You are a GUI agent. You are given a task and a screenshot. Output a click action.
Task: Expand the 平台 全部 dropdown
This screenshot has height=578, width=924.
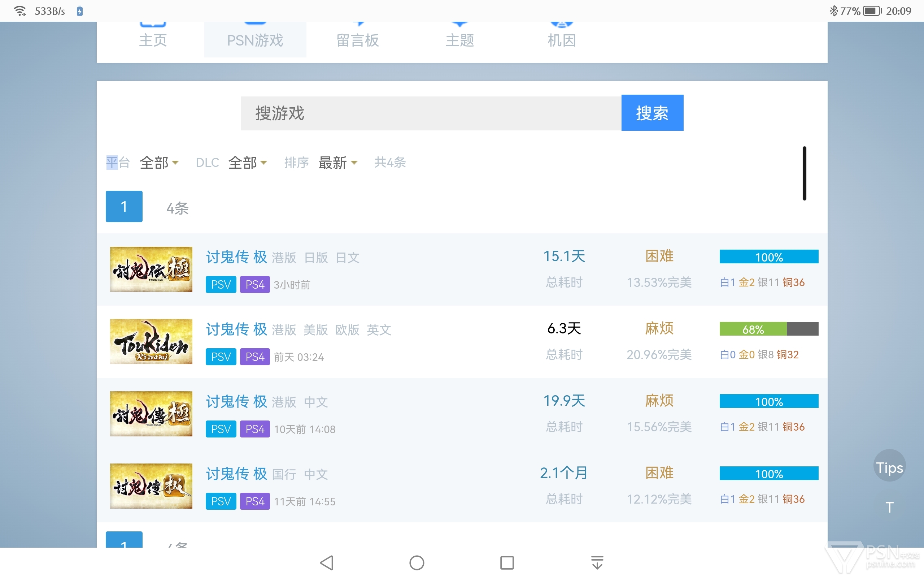pyautogui.click(x=159, y=163)
